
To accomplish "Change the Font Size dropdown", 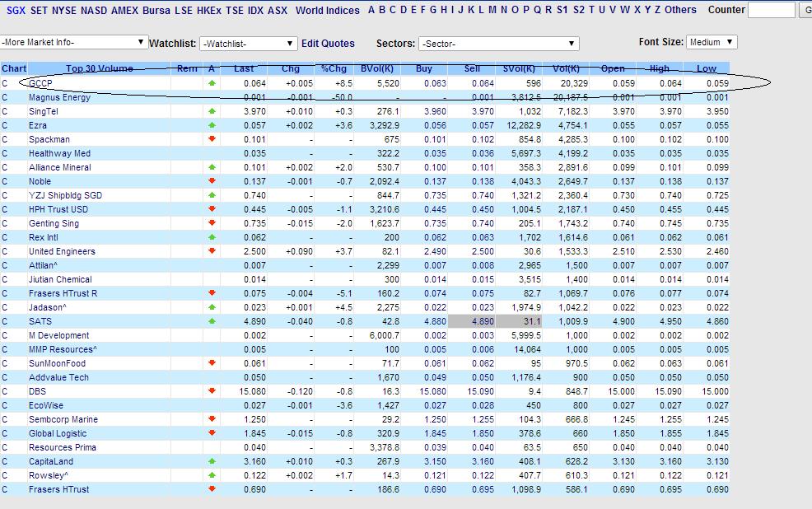I will coord(712,42).
